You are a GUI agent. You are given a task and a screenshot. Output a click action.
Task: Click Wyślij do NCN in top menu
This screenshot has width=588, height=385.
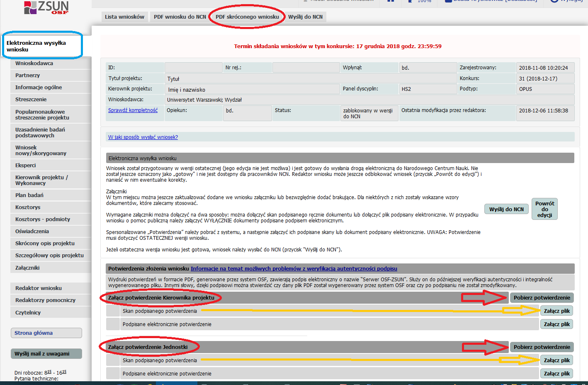305,17
